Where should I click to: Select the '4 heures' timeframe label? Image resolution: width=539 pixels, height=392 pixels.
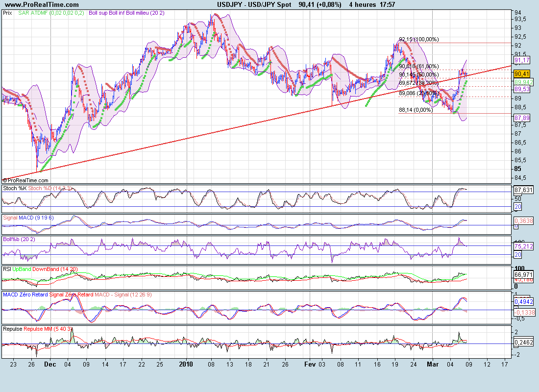(362, 4)
